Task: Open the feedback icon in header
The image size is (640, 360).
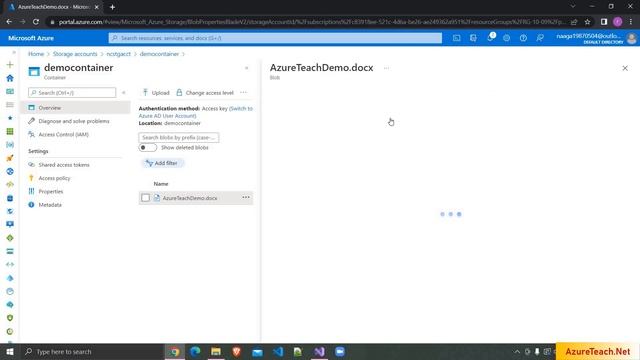Action: pos(540,38)
